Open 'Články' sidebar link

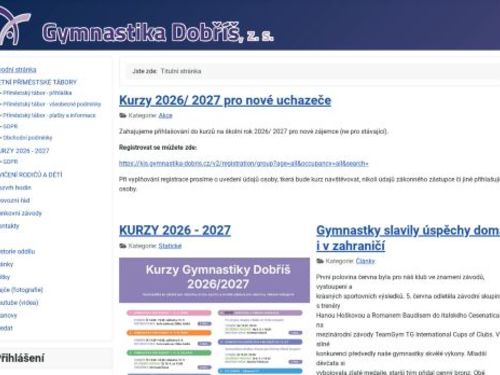point(7,264)
